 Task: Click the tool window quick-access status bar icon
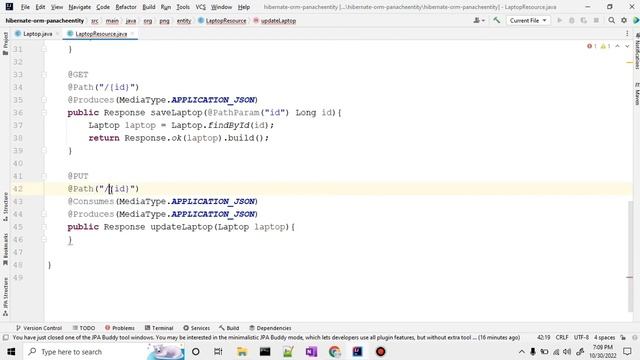pyautogui.click(x=5, y=338)
